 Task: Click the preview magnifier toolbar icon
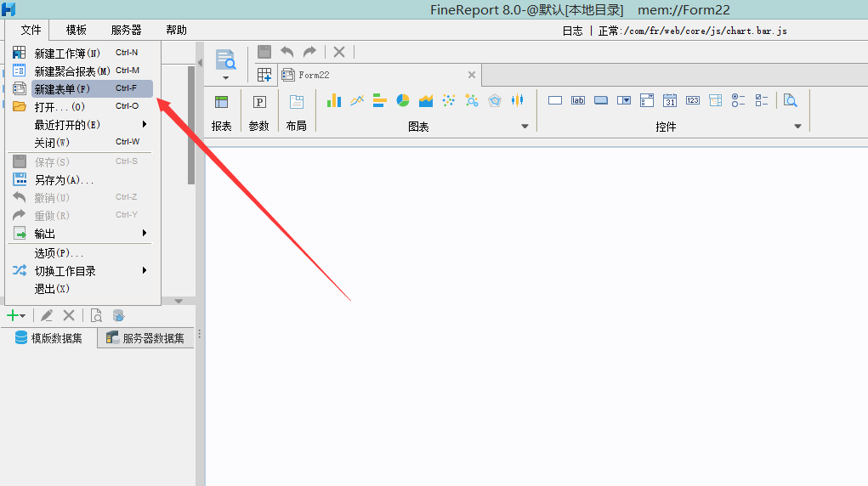coord(226,59)
